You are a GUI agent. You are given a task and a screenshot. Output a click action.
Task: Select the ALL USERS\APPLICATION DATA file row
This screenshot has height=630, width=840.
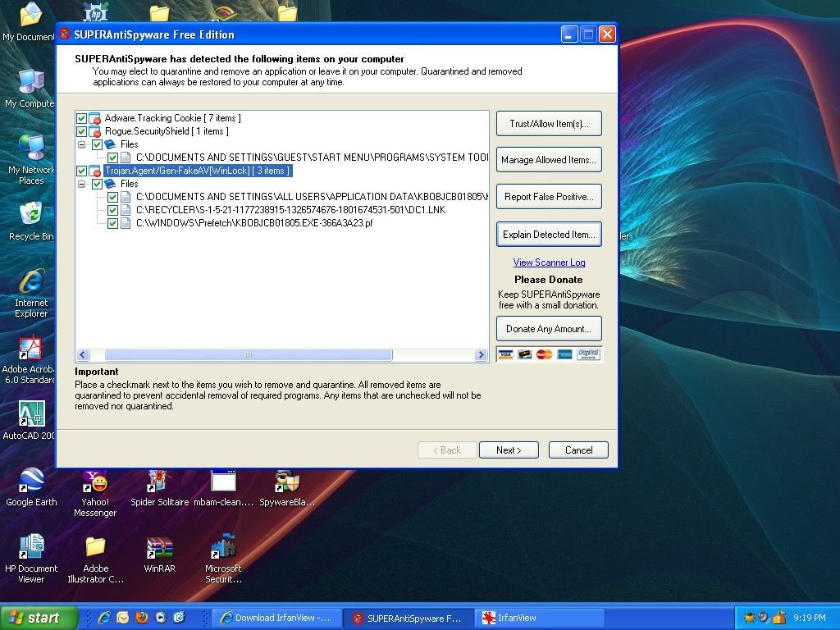(312, 197)
